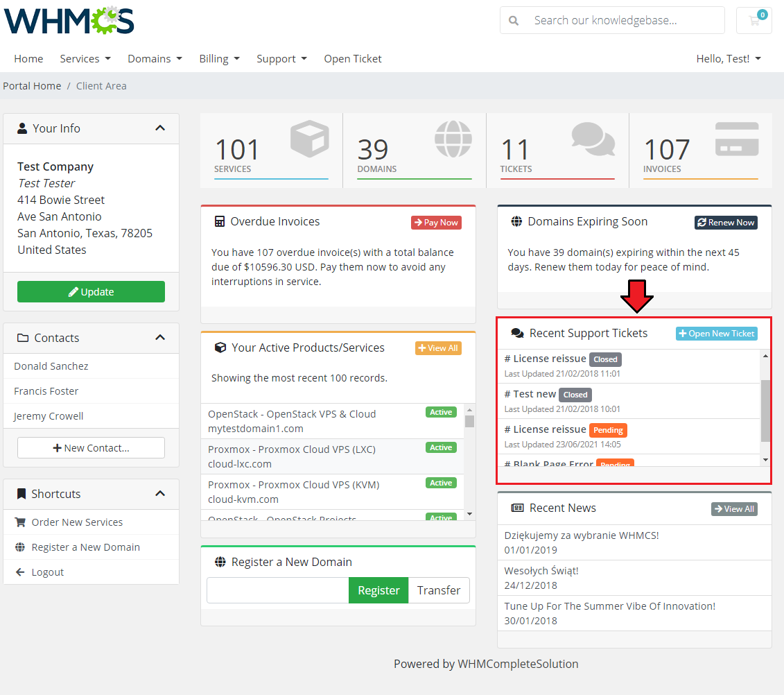Collapse the Shortcuts panel chevron

[160, 493]
